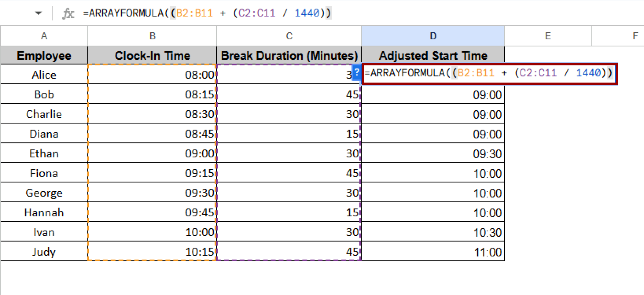Click the Break Duration (Minutes) header cell
This screenshot has height=295, width=644.
(289, 56)
